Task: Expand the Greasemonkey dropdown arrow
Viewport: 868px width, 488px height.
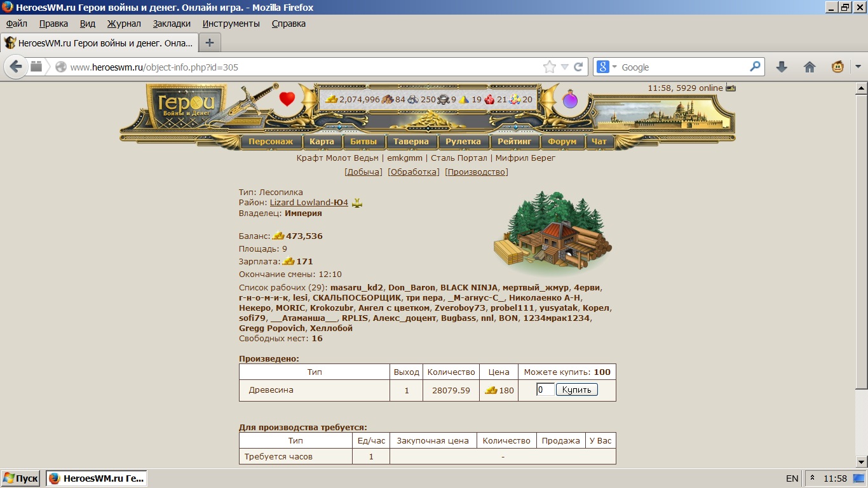Action: [857, 67]
